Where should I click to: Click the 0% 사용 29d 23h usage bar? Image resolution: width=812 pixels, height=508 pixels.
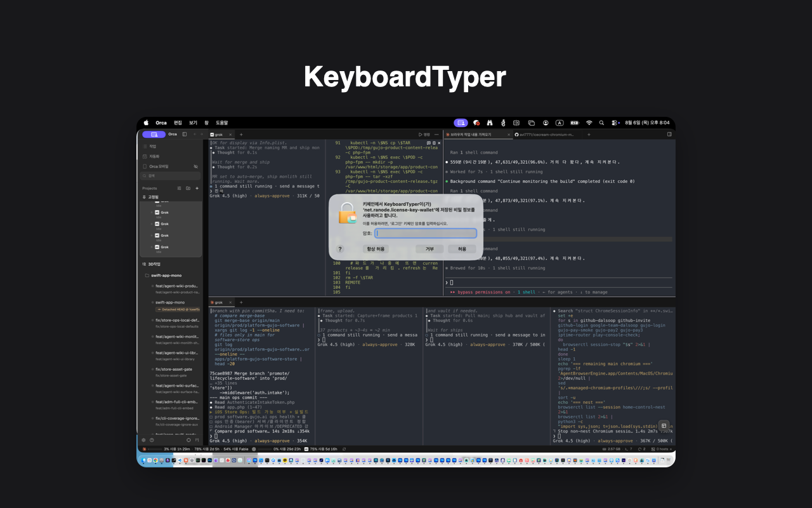pos(277,448)
